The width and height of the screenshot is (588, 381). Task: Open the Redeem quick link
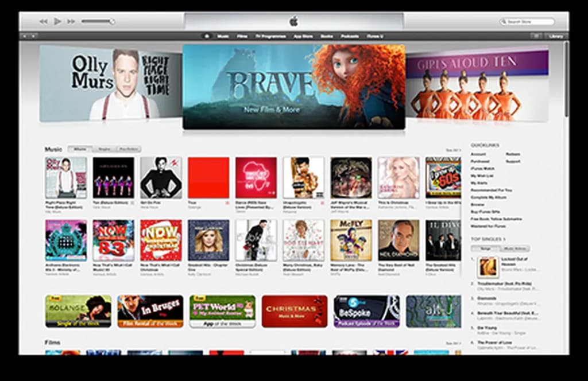pyautogui.click(x=513, y=154)
